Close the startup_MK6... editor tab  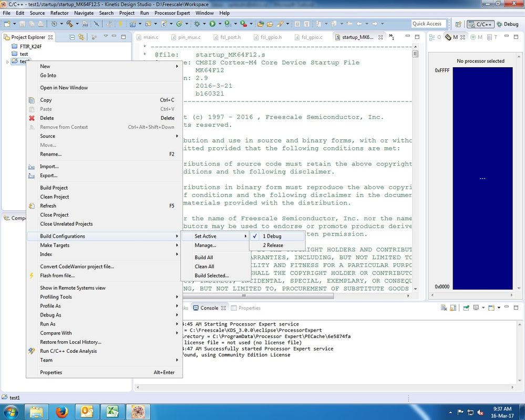click(380, 37)
